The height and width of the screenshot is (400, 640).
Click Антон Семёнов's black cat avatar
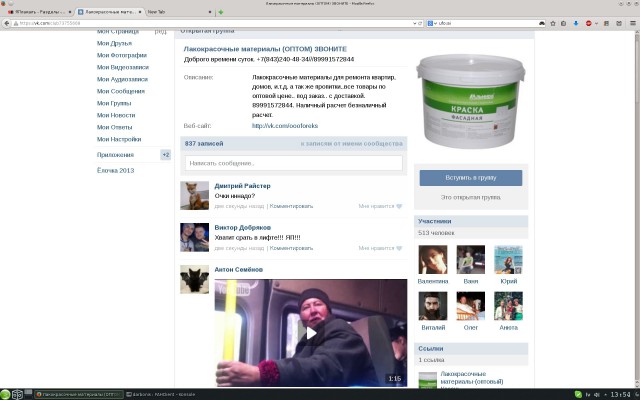coord(194,279)
